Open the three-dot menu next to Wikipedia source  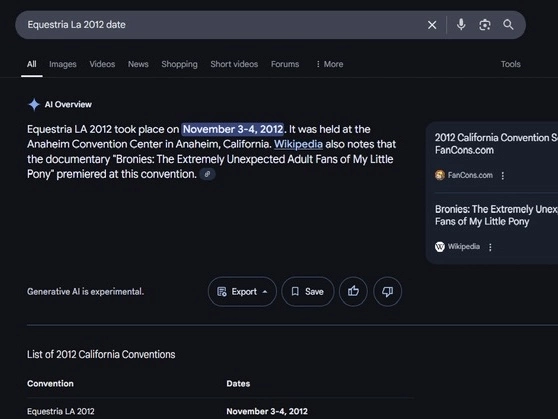click(x=490, y=247)
